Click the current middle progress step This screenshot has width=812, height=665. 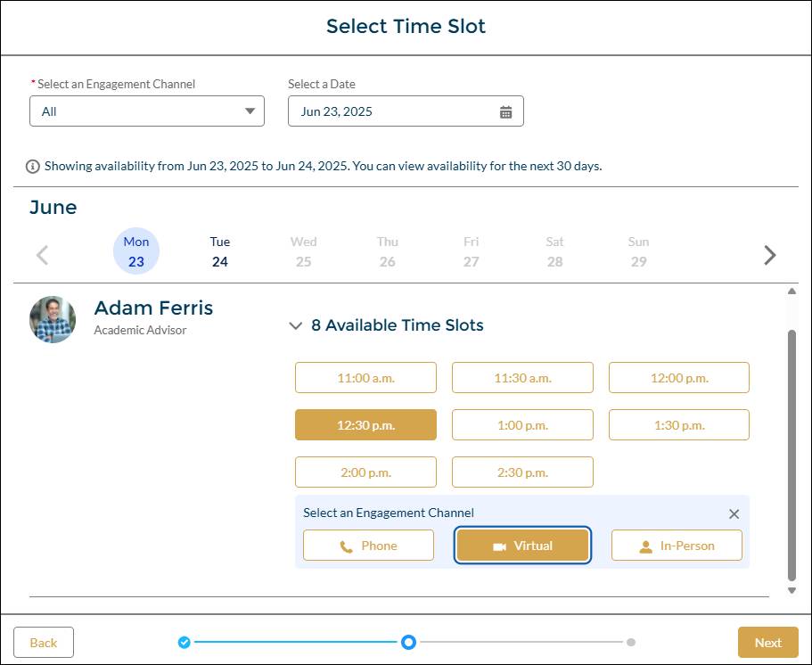coord(408,642)
